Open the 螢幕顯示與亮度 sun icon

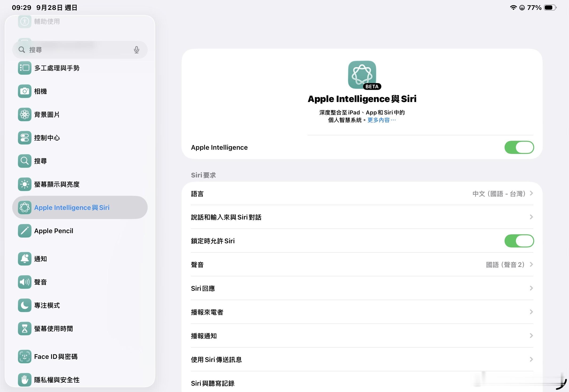click(x=24, y=184)
